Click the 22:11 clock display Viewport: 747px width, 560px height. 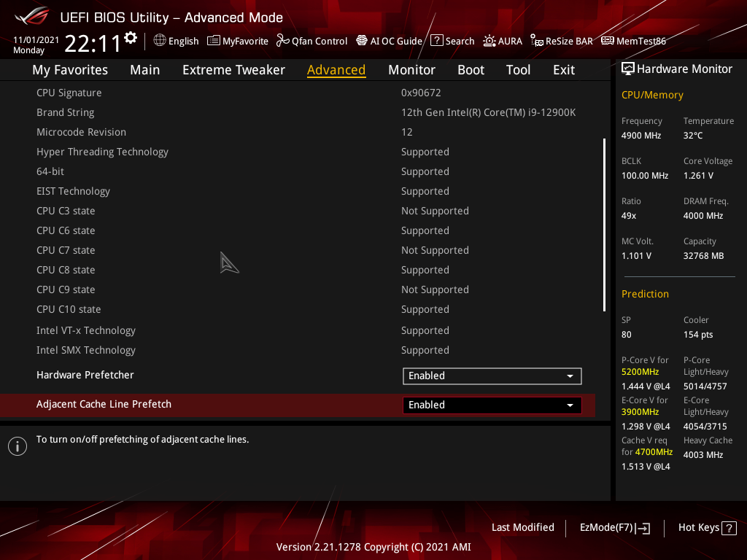pyautogui.click(x=93, y=43)
